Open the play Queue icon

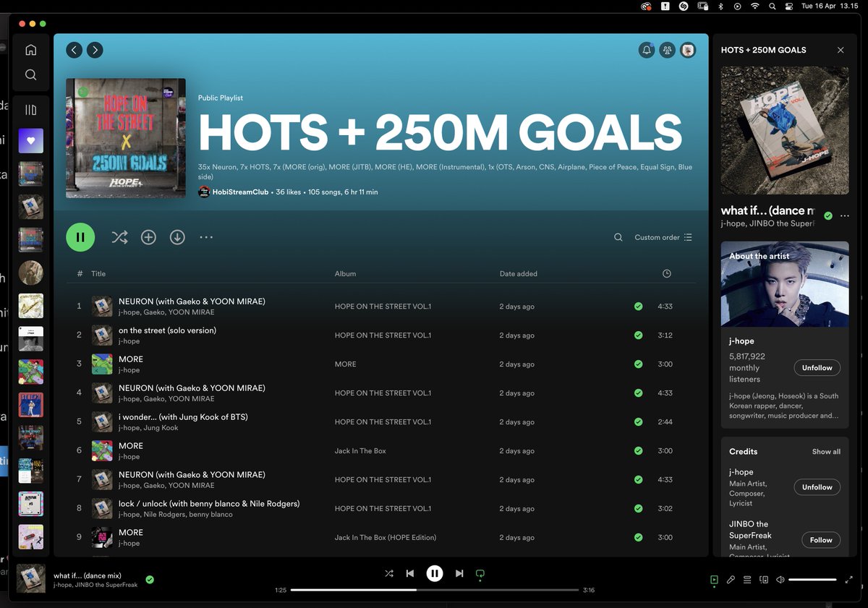click(747, 580)
